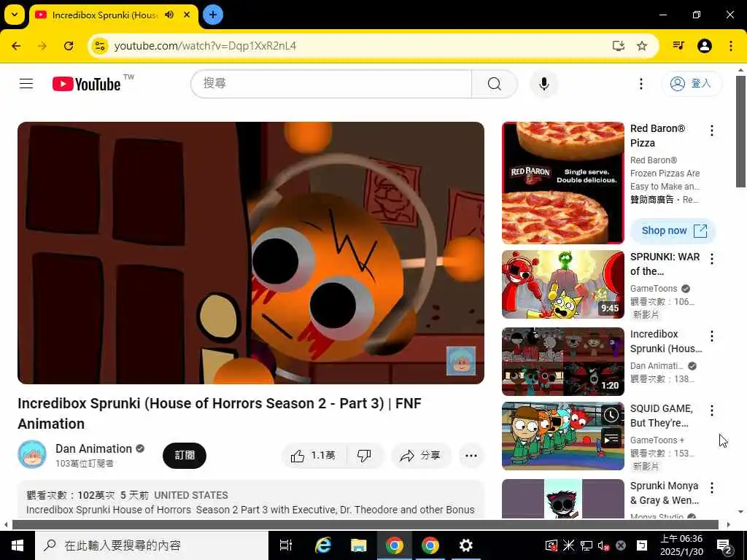Add SQUID GAME video to queue
747x560 pixels.
611,438
